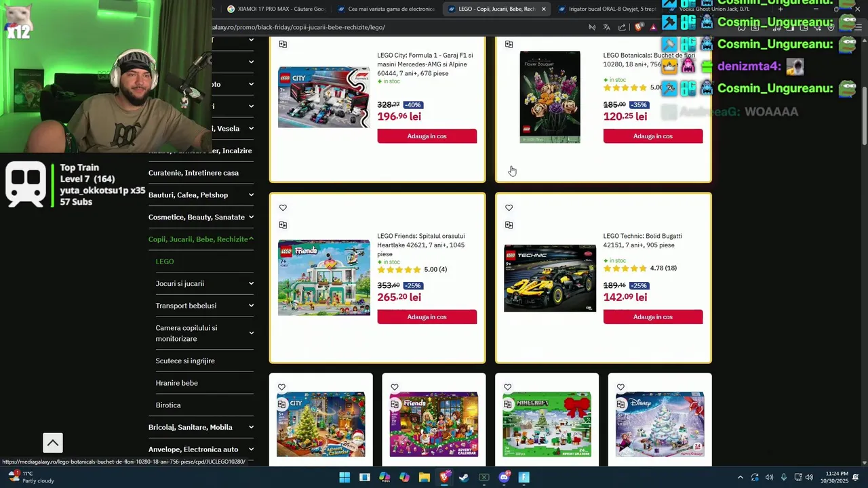Favorite the LEGO City advent calendar
This screenshot has width=868, height=488.
pyautogui.click(x=281, y=387)
